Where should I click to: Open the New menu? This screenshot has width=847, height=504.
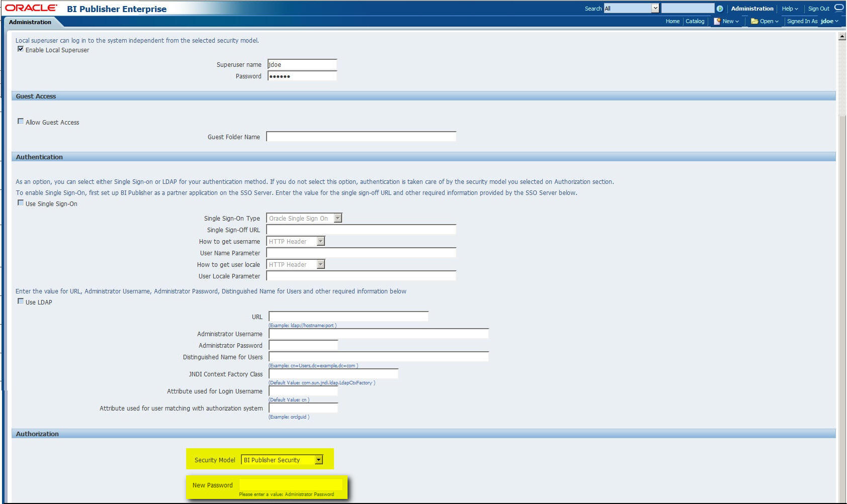(726, 21)
